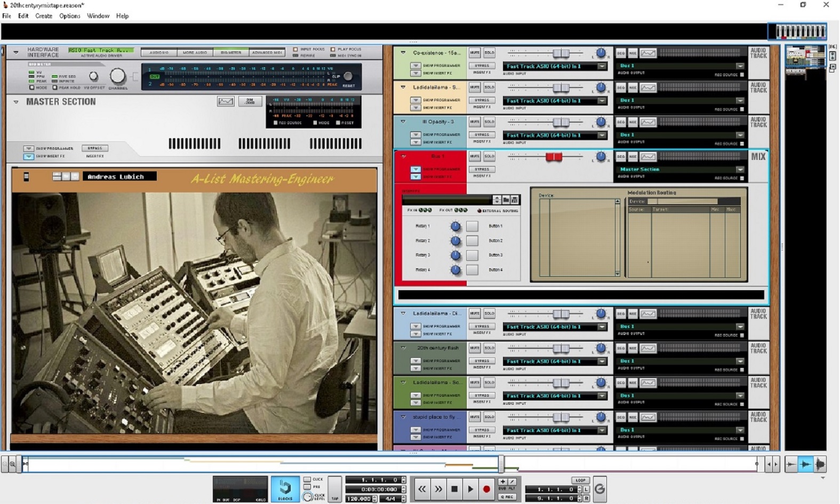This screenshot has width=840, height=504.
Task: Click SEQ button on Co-existence track
Action: 621,53
